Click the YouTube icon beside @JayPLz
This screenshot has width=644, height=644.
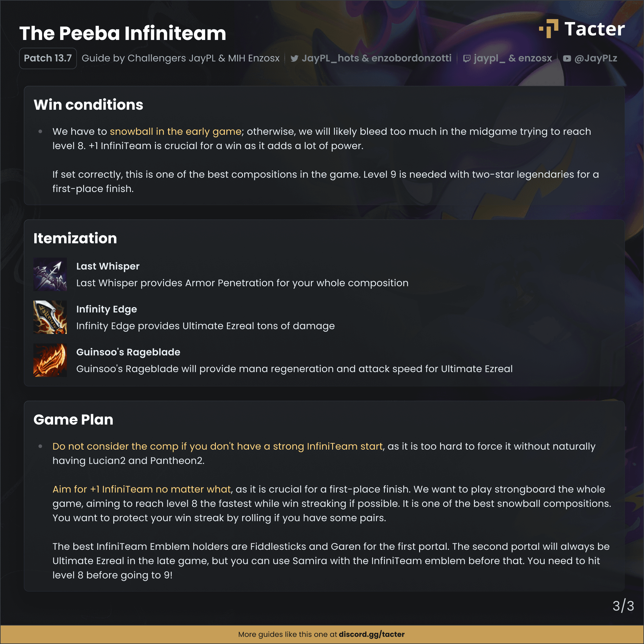567,59
